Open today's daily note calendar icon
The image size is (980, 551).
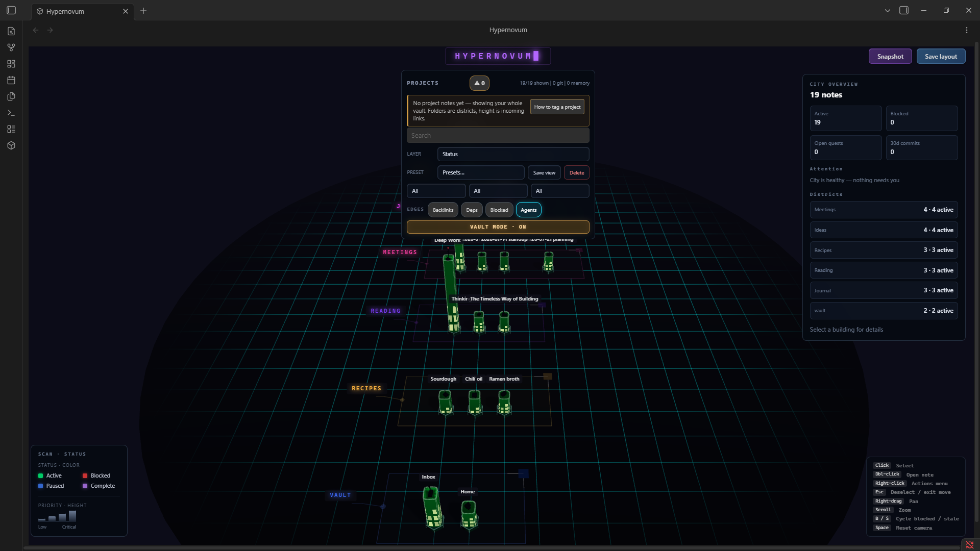(x=11, y=80)
